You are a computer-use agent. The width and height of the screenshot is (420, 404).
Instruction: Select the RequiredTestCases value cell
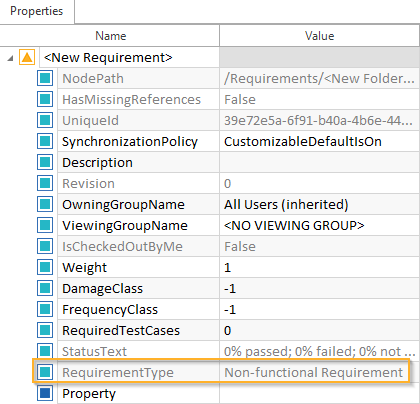[319, 330]
